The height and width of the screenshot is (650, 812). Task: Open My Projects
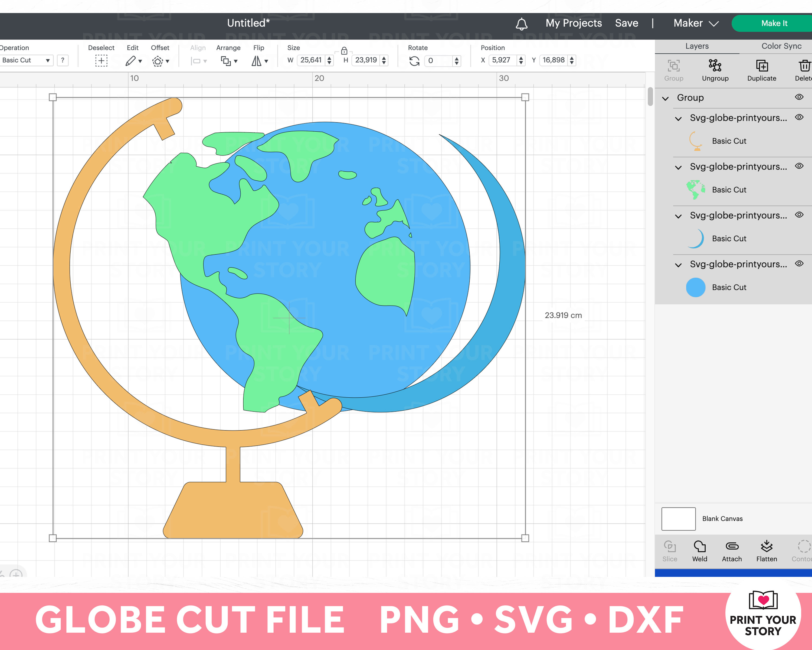tap(573, 23)
